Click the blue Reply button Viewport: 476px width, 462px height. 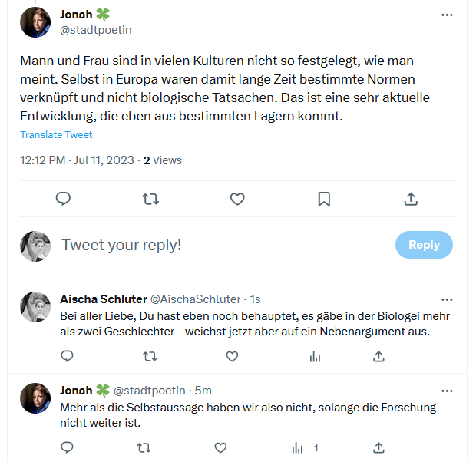click(x=424, y=245)
